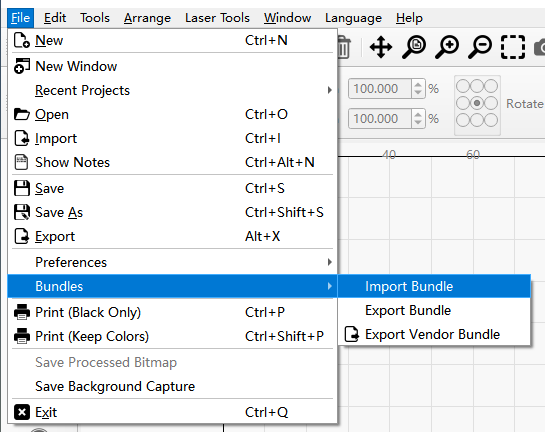Expand the Recent Projects submenu arrow
The width and height of the screenshot is (545, 432).
pyautogui.click(x=330, y=90)
